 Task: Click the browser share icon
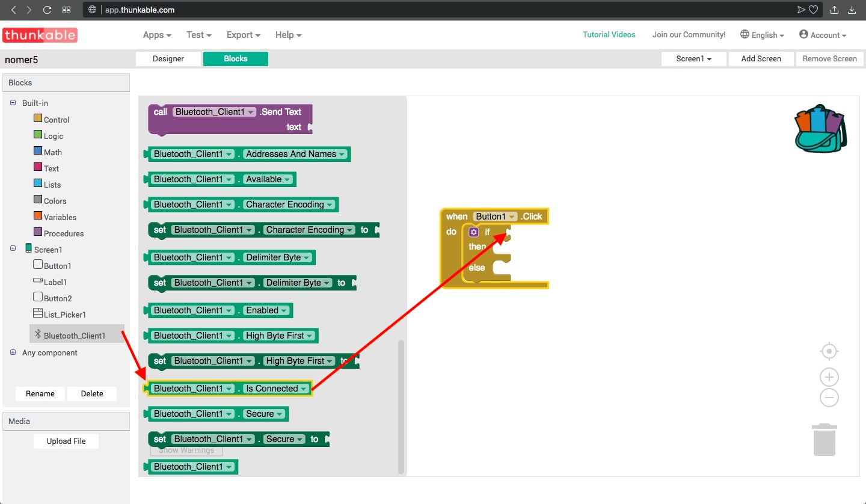tap(835, 10)
